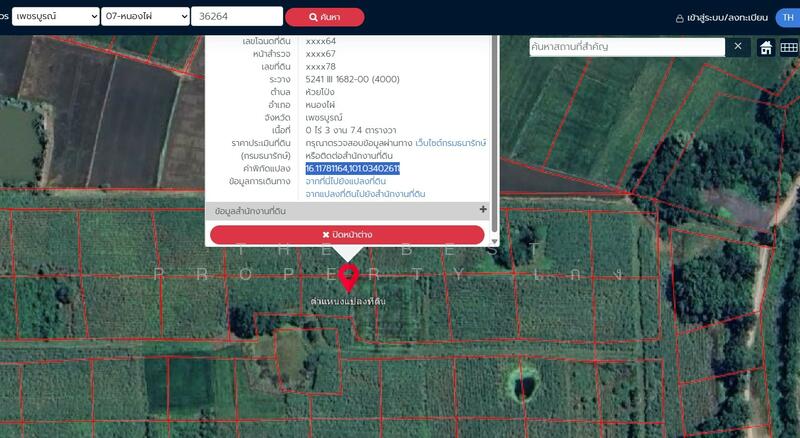The image size is (800, 438).
Task: Open the 07-หนองไผ่ district dropdown
Action: (146, 17)
